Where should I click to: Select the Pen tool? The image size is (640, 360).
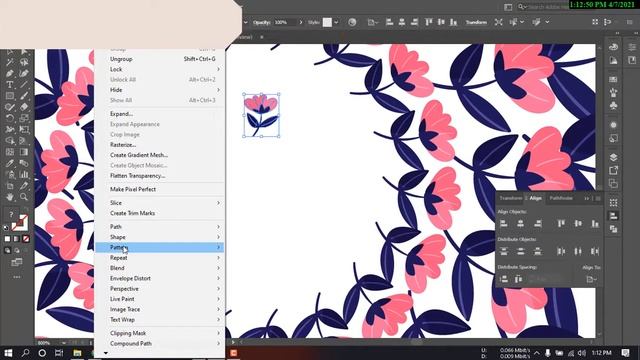[x=9, y=73]
